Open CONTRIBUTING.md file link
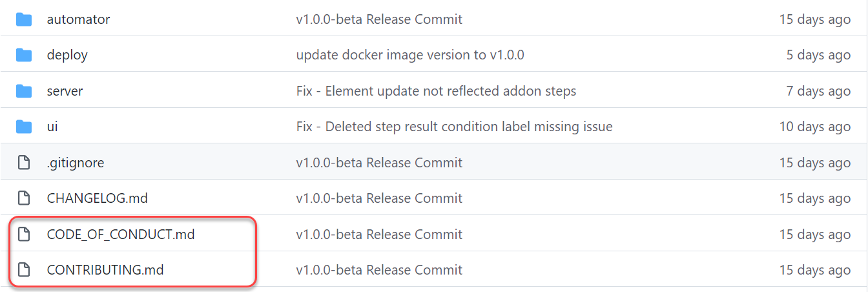Image resolution: width=868 pixels, height=292 pixels. [x=105, y=270]
